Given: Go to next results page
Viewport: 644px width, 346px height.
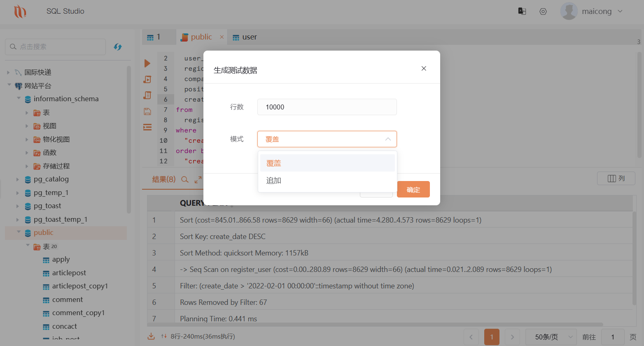Looking at the screenshot, I should [x=512, y=337].
